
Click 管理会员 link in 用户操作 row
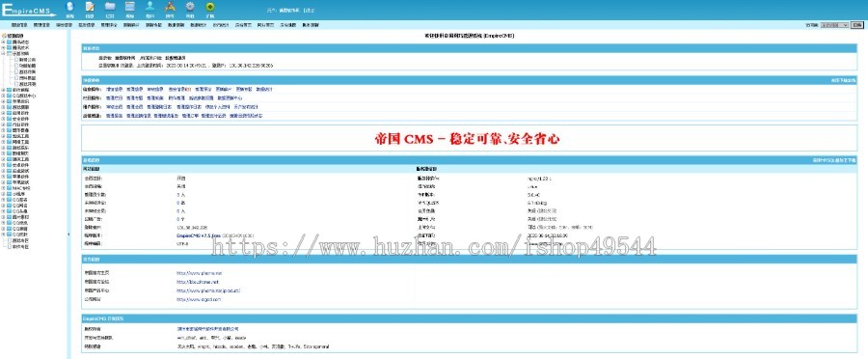click(134, 106)
